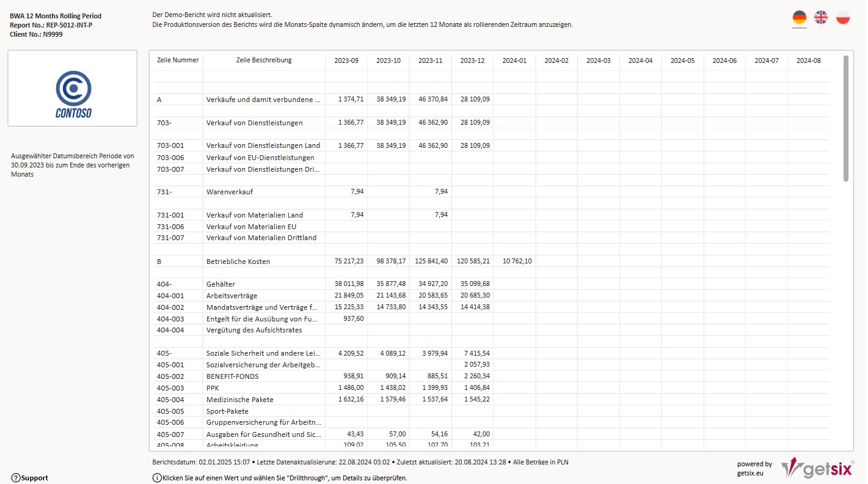Select the 2024-02 column header
This screenshot has width=868, height=484.
[556, 61]
